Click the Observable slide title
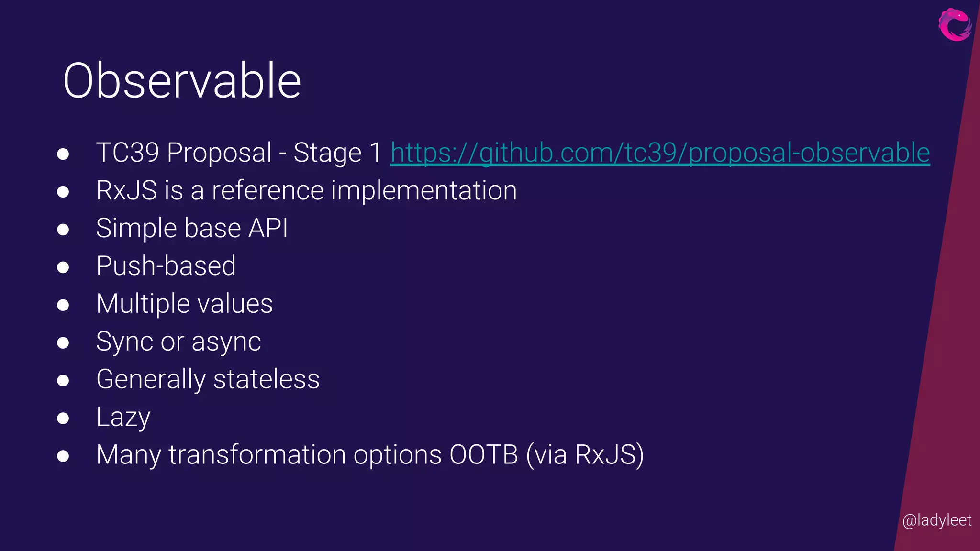 tap(182, 80)
